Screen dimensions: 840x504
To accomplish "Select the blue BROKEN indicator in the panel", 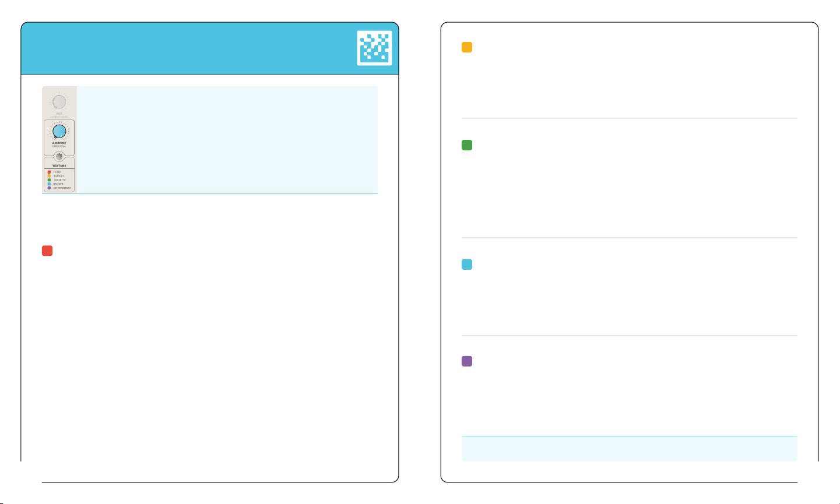I will pos(49,184).
